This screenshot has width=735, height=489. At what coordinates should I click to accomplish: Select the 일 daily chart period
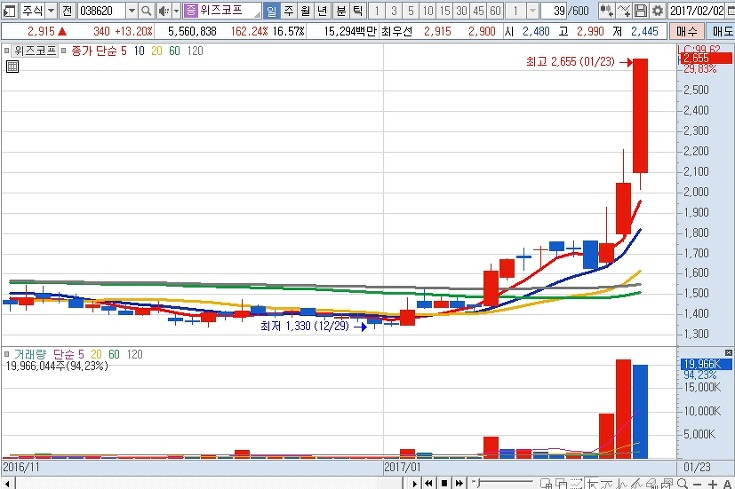(271, 10)
